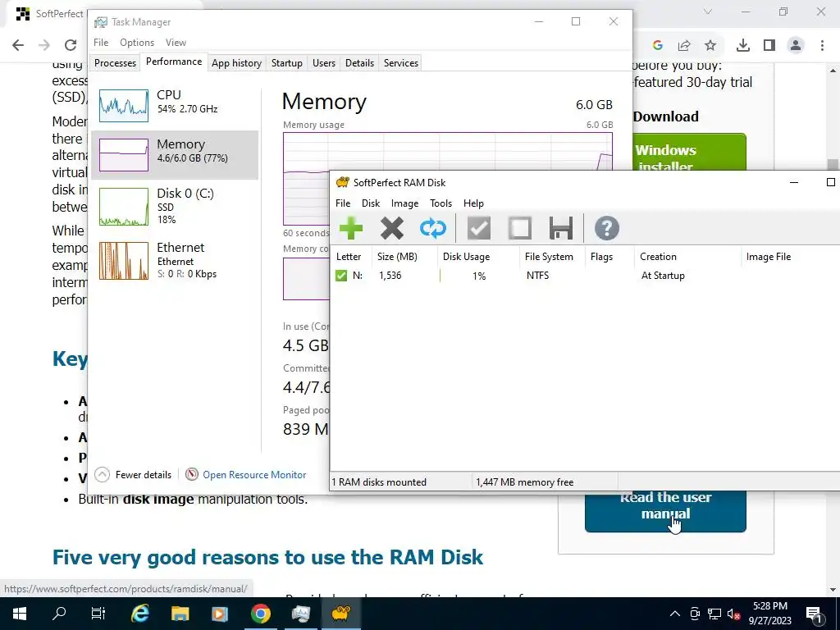Go back in Chrome browser

pyautogui.click(x=18, y=45)
